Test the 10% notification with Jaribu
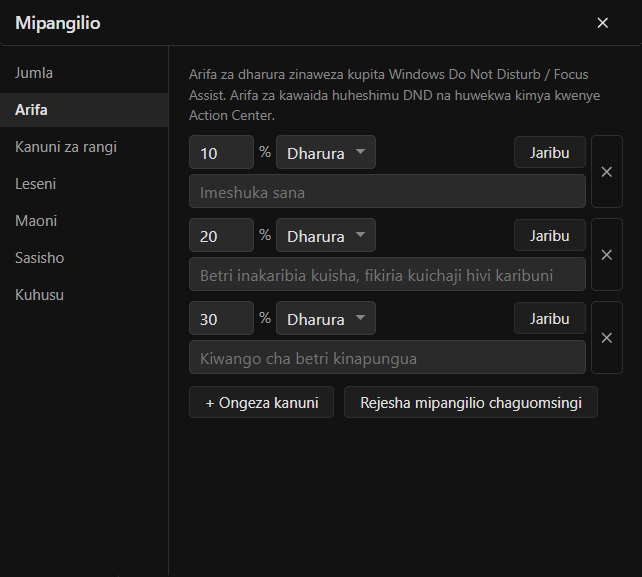642x577 pixels. tap(549, 152)
